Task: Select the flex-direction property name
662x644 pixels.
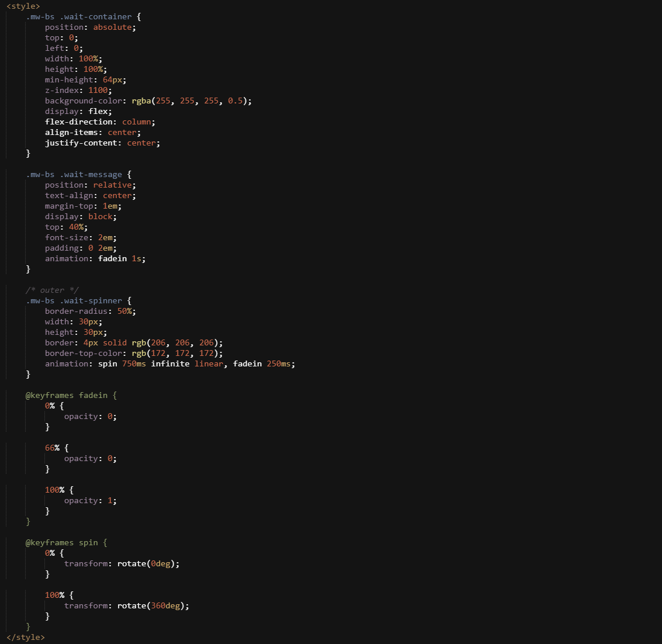Action: pyautogui.click(x=81, y=122)
